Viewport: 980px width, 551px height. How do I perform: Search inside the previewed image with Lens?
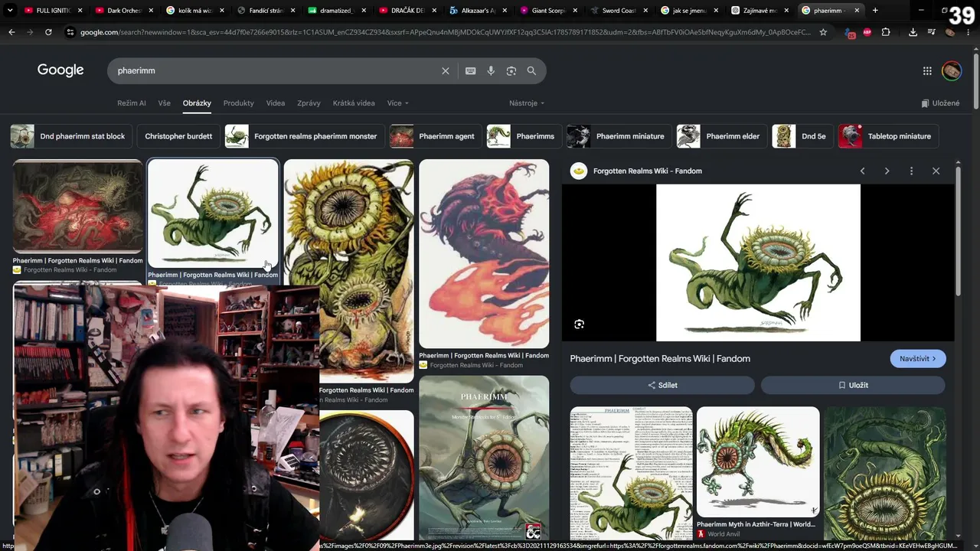(580, 324)
